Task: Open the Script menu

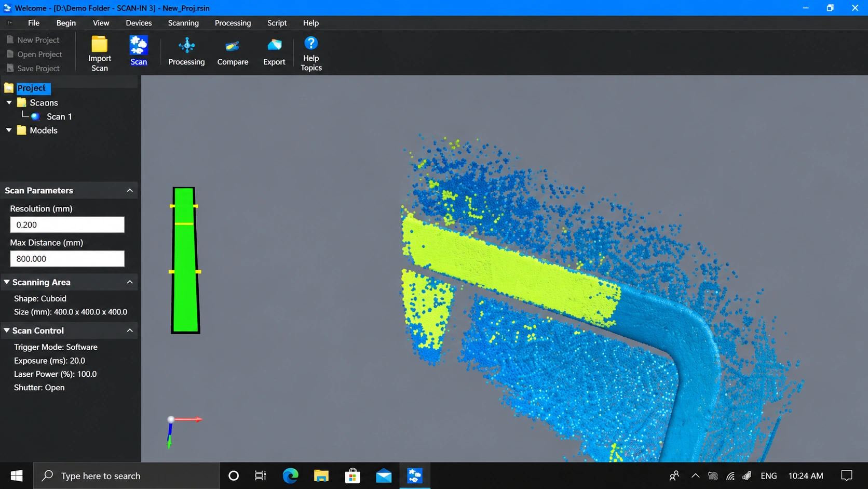Action: (277, 23)
